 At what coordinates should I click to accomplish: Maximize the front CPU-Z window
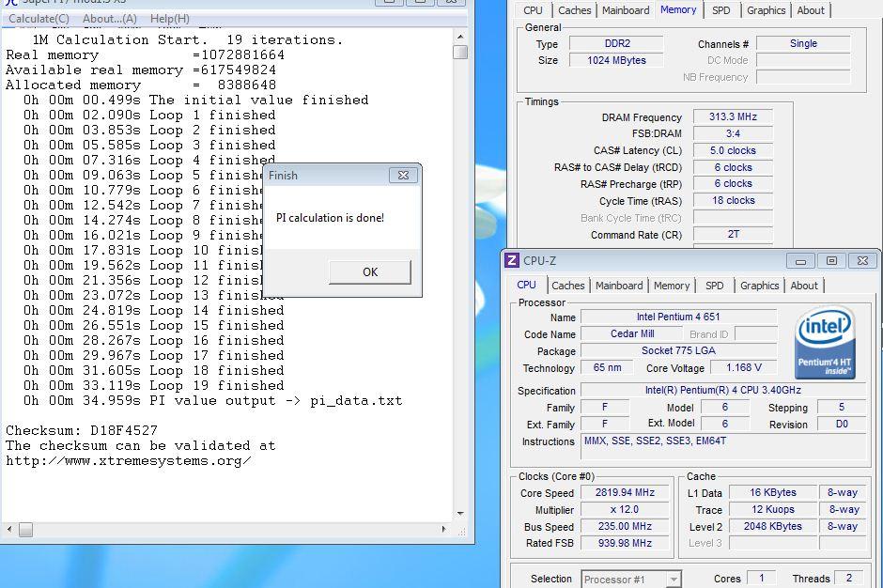tap(831, 261)
